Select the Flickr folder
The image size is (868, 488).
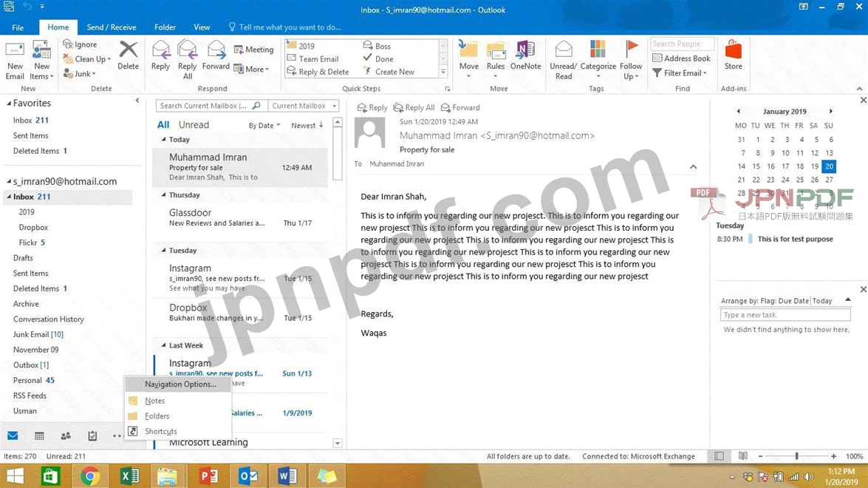click(x=32, y=243)
